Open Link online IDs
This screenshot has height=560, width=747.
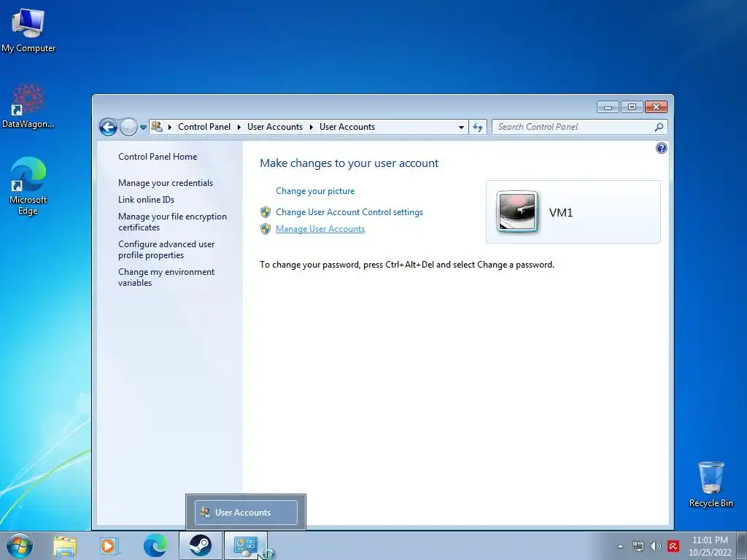point(146,200)
